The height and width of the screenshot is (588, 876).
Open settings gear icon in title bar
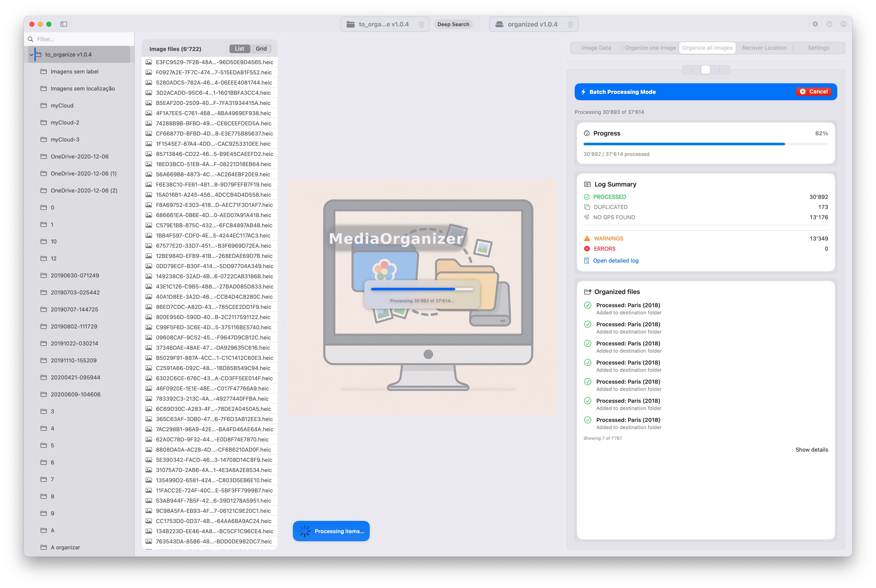pos(815,24)
